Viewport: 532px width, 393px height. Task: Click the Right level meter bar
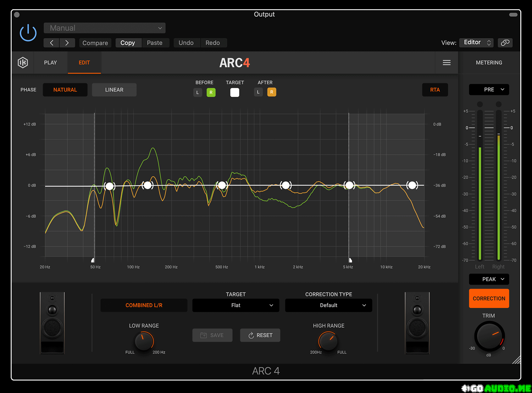[499, 185]
